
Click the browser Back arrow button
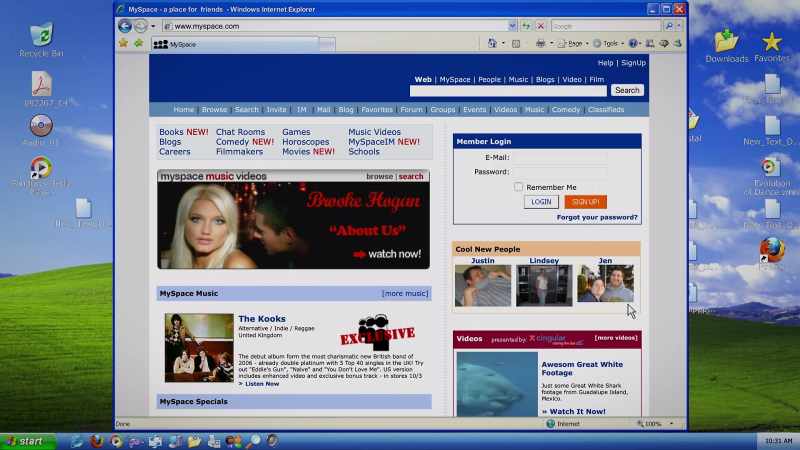pos(125,26)
